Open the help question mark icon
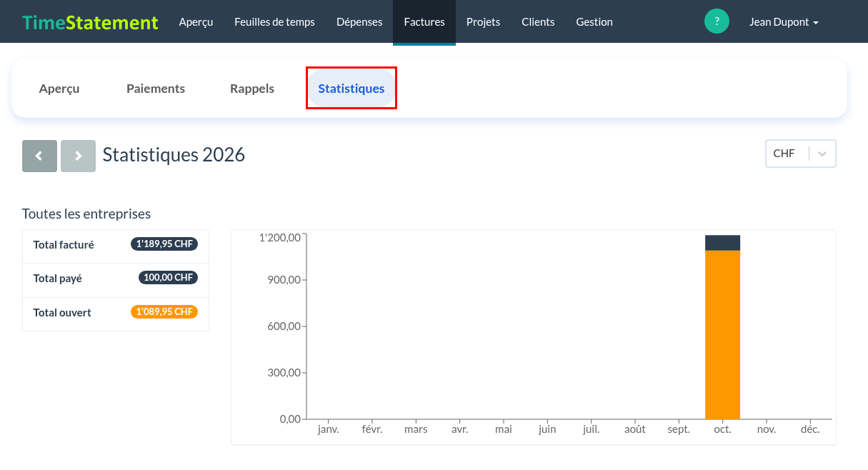This screenshot has width=868, height=470. coord(717,21)
